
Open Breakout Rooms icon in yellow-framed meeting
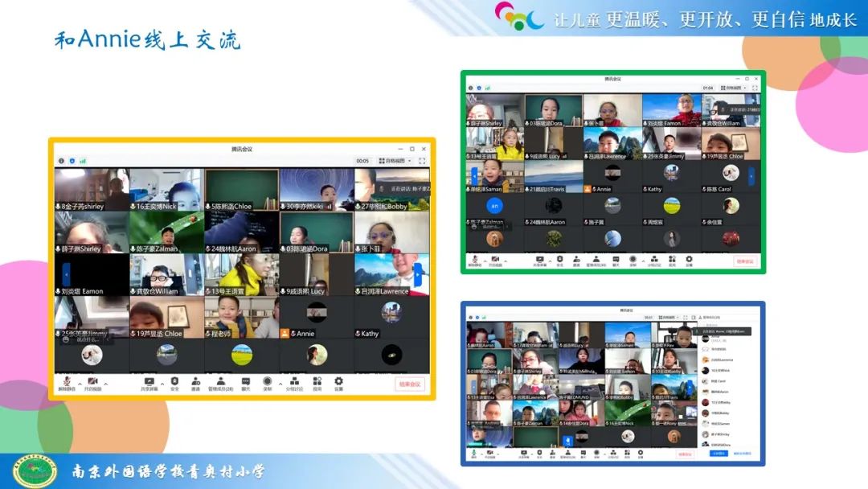click(295, 383)
